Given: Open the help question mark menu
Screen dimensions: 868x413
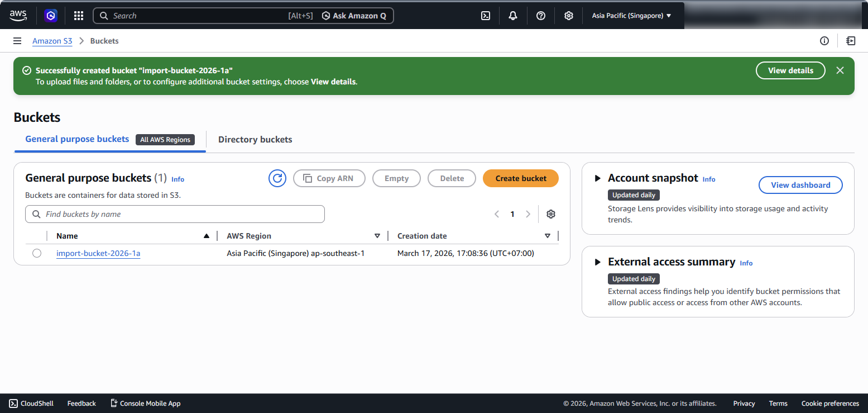Looking at the screenshot, I should coord(541,16).
